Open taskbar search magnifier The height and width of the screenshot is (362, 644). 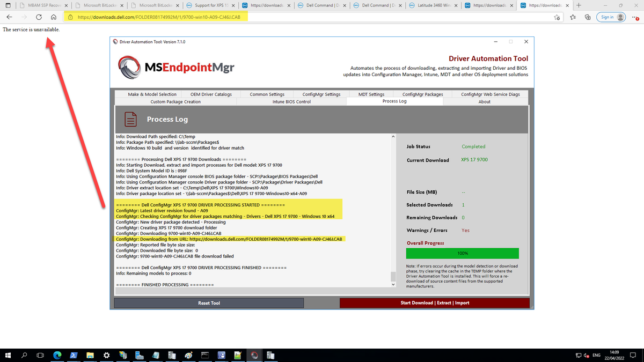(x=25, y=355)
